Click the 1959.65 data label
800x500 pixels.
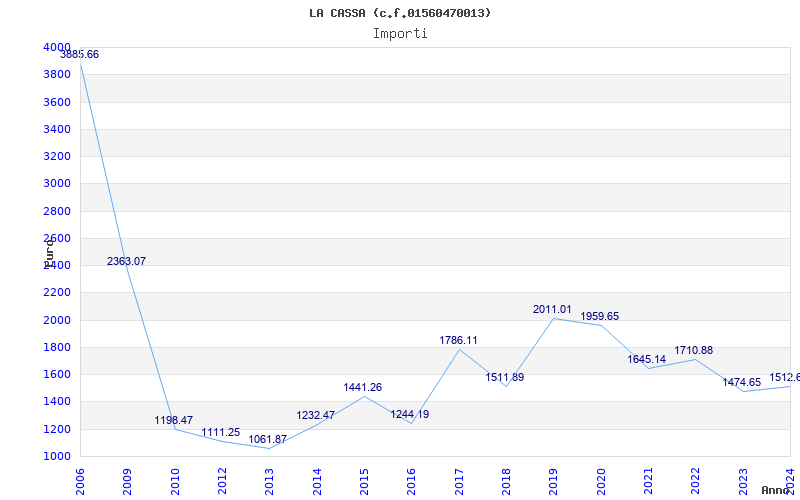click(x=599, y=316)
